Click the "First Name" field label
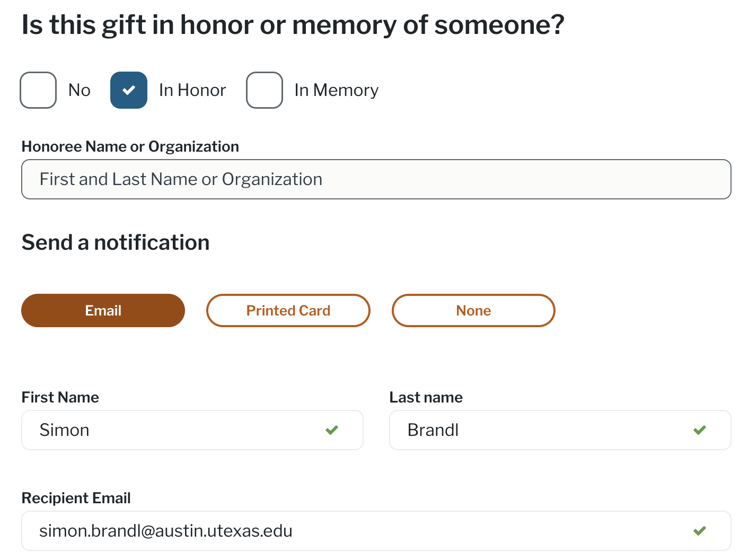This screenshot has height=560, width=740. [60, 397]
